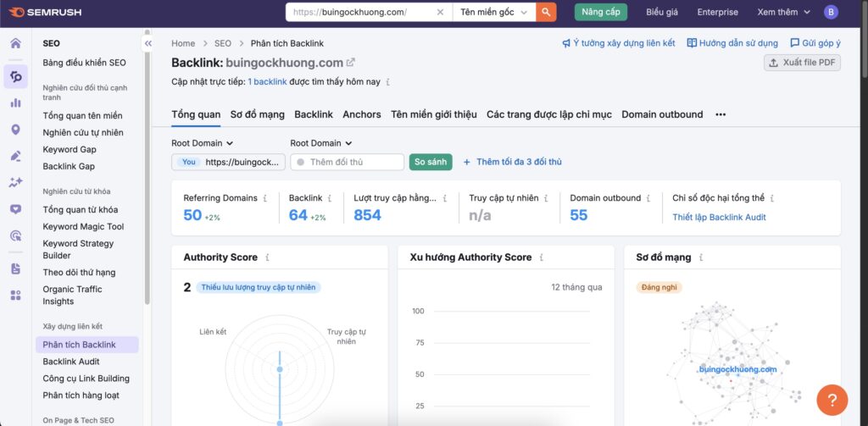Image resolution: width=868 pixels, height=426 pixels.
Task: Switch to the Backlink tab
Action: tap(314, 114)
